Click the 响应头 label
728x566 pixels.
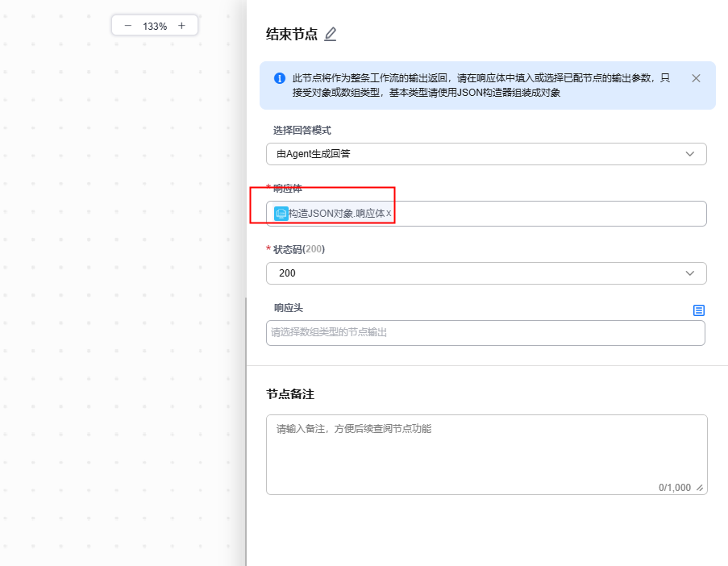coord(289,308)
